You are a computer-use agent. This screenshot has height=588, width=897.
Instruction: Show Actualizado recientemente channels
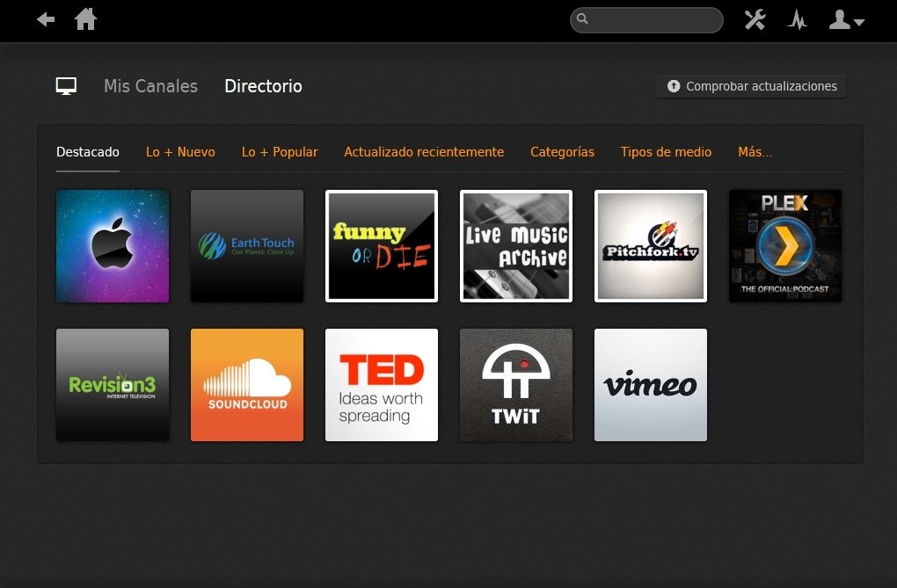click(x=424, y=152)
